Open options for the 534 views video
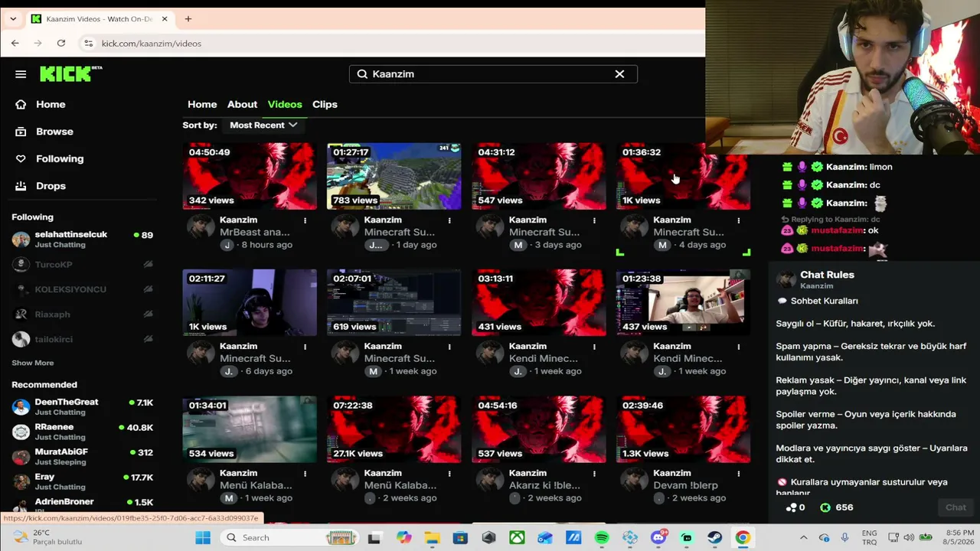The image size is (980, 551). click(x=305, y=474)
